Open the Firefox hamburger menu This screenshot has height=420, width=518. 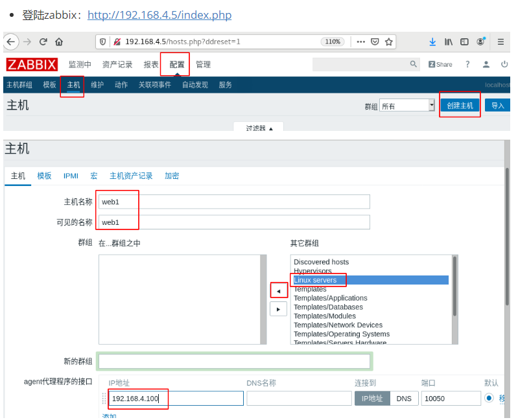tap(501, 42)
